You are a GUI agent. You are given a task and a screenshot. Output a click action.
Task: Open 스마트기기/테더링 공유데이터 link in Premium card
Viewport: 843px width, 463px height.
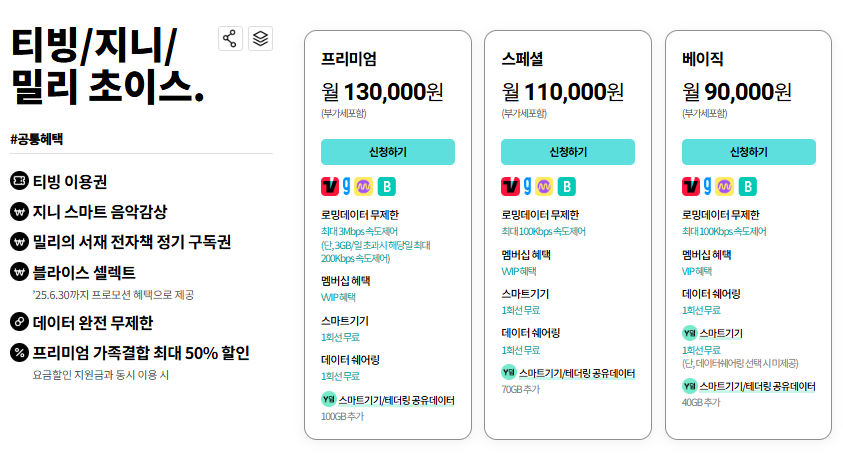click(396, 401)
